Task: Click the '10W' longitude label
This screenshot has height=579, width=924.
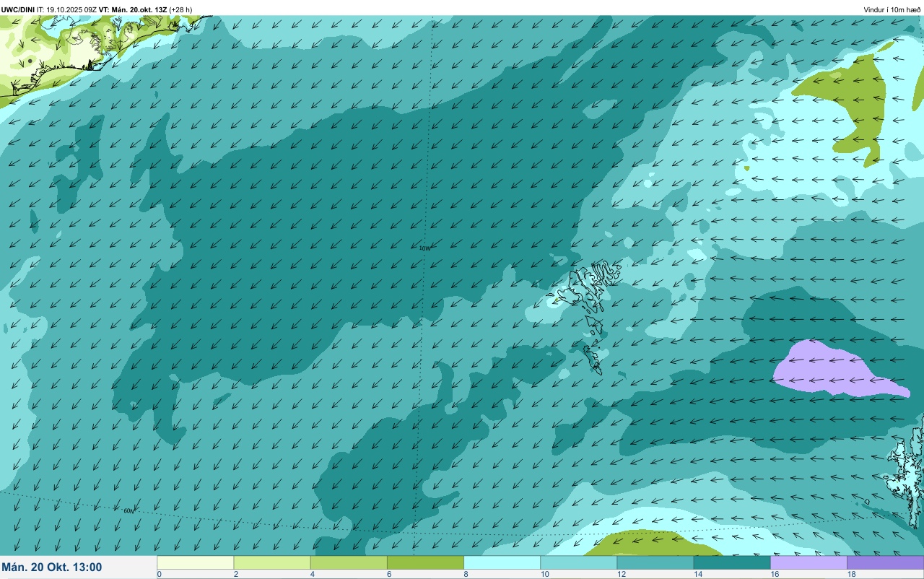Action: pos(424,248)
